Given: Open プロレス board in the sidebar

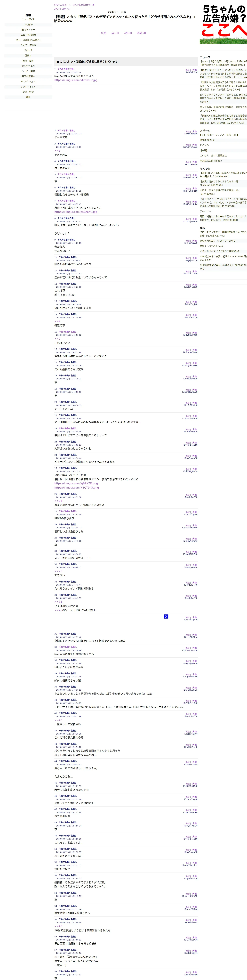Looking at the screenshot, I should pos(28,50).
